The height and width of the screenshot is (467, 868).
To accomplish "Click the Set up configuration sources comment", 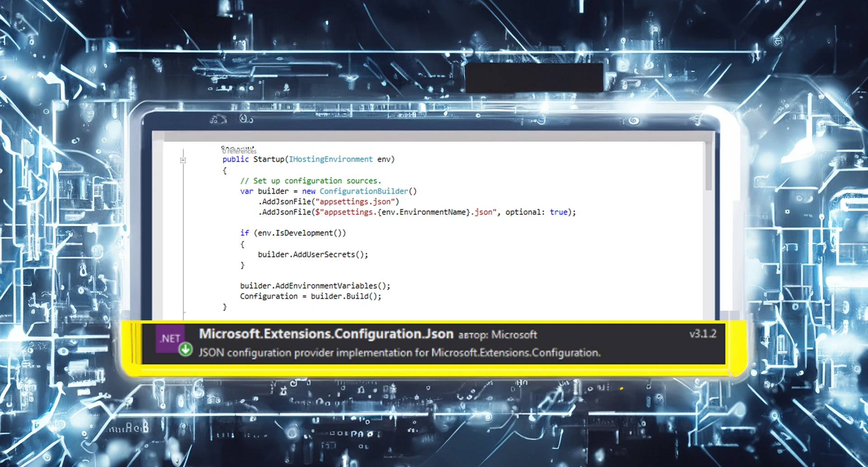I will click(311, 181).
